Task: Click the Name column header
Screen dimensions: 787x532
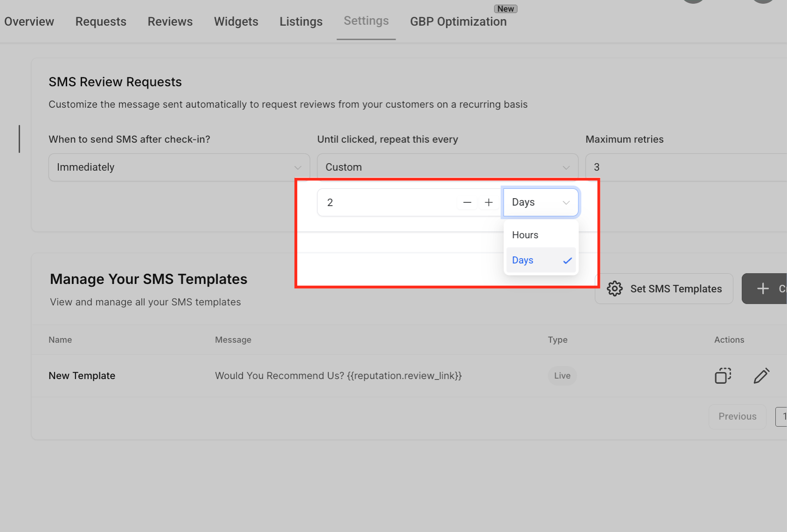Action: click(x=60, y=340)
